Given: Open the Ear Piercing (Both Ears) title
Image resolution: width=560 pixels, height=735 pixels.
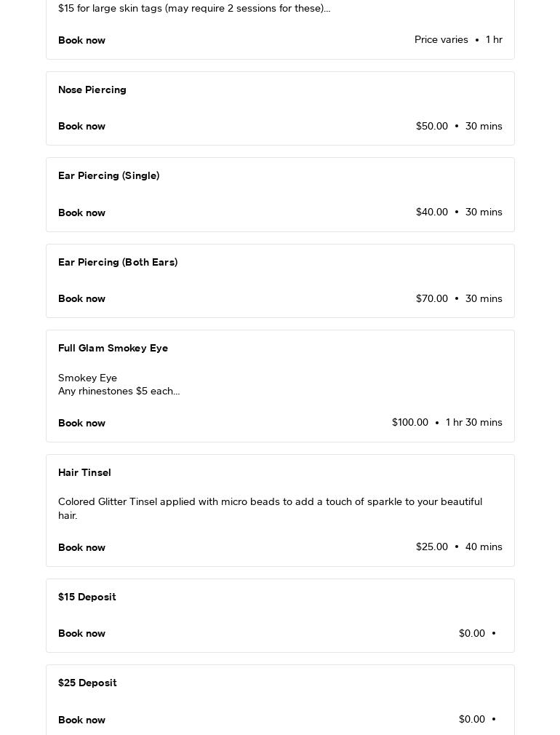Looking at the screenshot, I should [x=118, y=262].
